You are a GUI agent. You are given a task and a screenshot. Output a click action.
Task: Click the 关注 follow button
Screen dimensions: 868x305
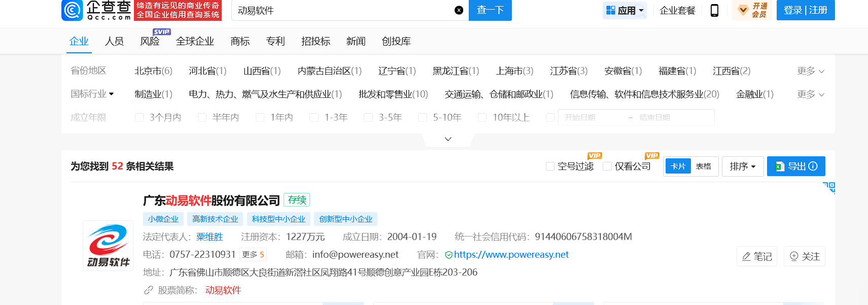click(804, 256)
